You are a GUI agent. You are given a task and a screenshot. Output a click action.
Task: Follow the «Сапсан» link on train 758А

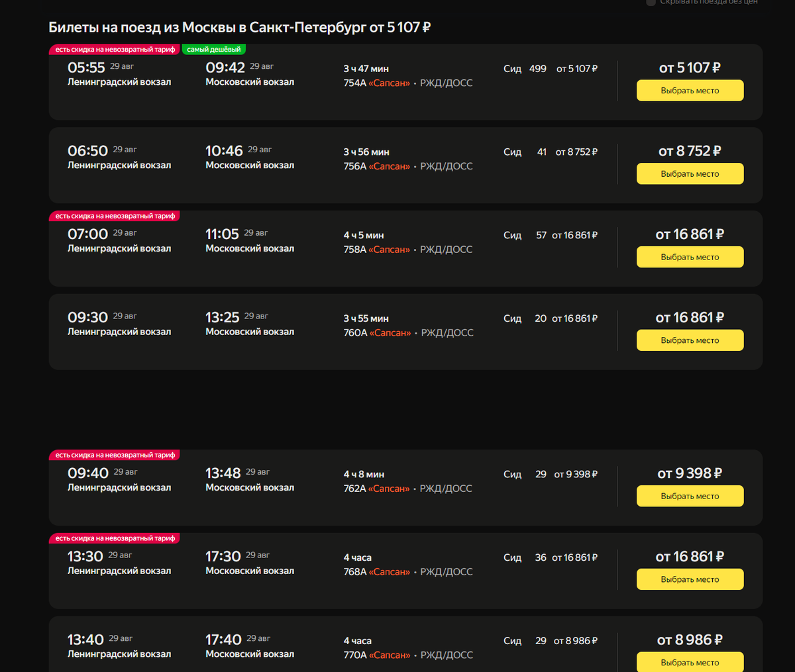(390, 250)
